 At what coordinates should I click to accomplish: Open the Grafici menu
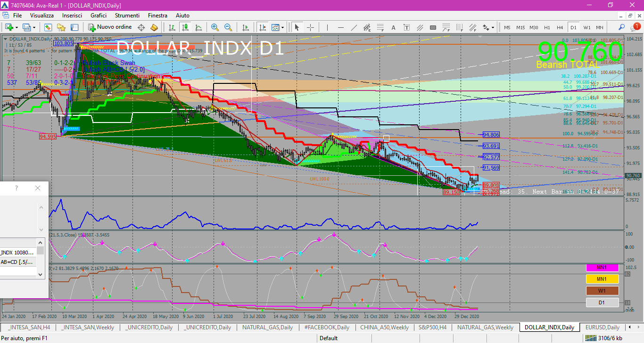pos(99,16)
